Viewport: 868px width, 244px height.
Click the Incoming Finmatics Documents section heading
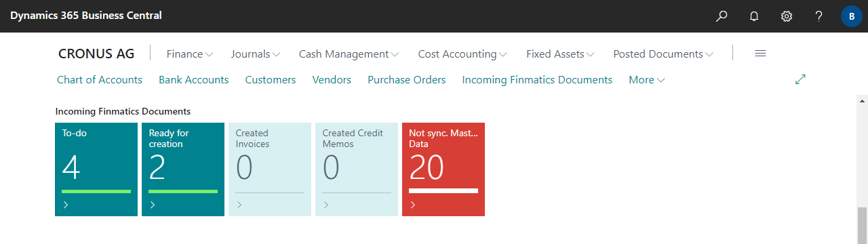click(123, 111)
